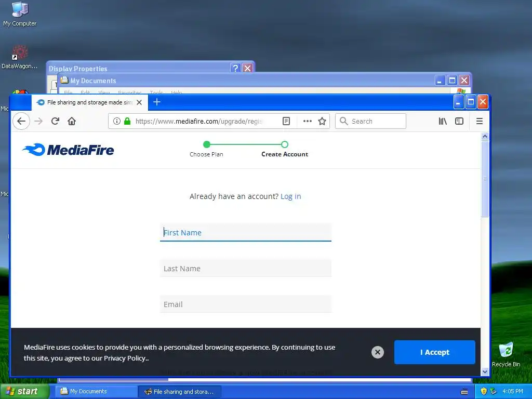Click the I Accept cookies button
532x399 pixels.
click(x=435, y=352)
